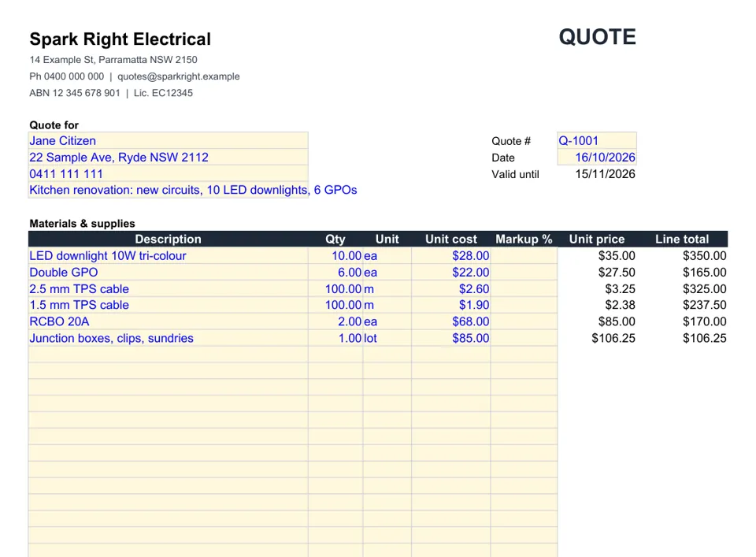
Task: Click the address cell 22 Sample Ave, Ryde
Action: point(169,158)
